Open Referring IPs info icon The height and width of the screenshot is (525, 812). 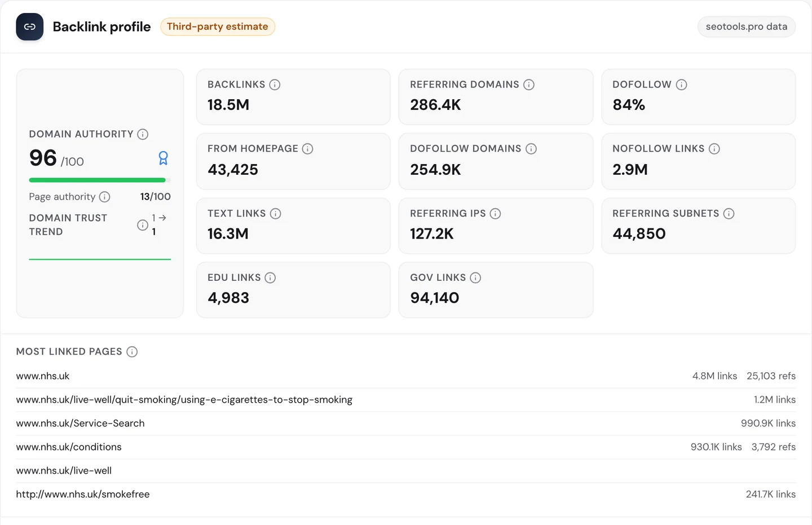[496, 214]
